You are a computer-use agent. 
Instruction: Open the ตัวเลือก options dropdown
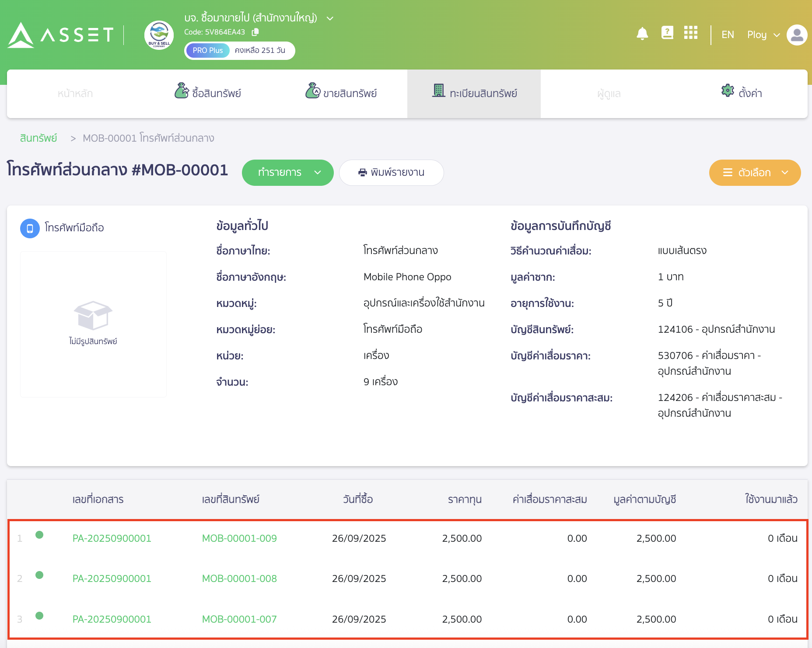pyautogui.click(x=755, y=173)
